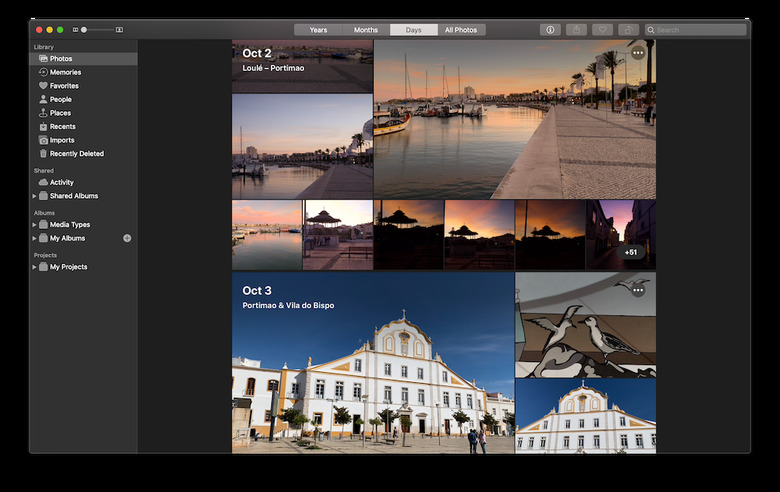Switch to the Months view tab

coord(366,30)
